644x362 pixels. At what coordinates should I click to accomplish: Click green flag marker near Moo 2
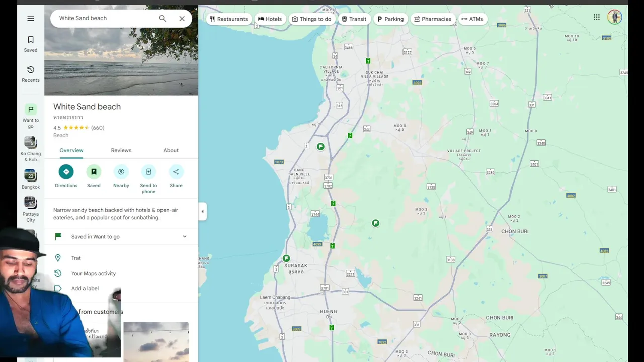pos(376,223)
